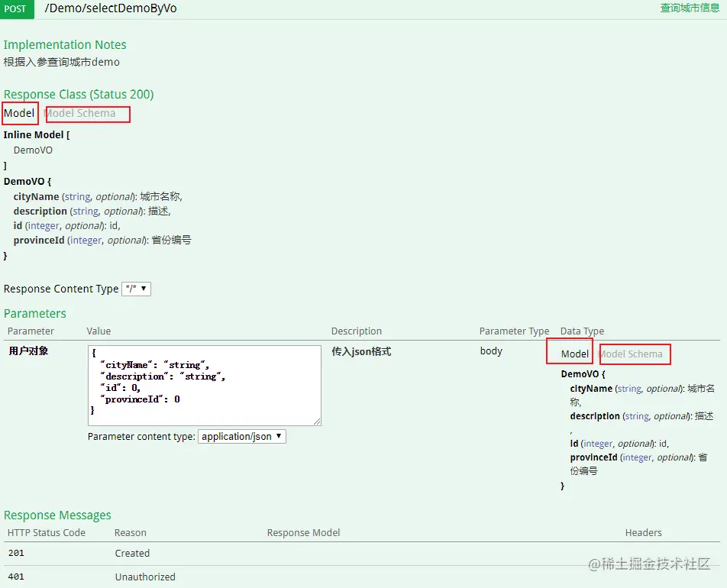Click the Response Messages heading

[x=57, y=515]
